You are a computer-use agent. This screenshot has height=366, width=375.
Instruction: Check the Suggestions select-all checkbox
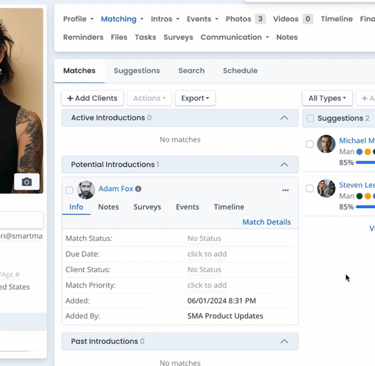(x=310, y=118)
